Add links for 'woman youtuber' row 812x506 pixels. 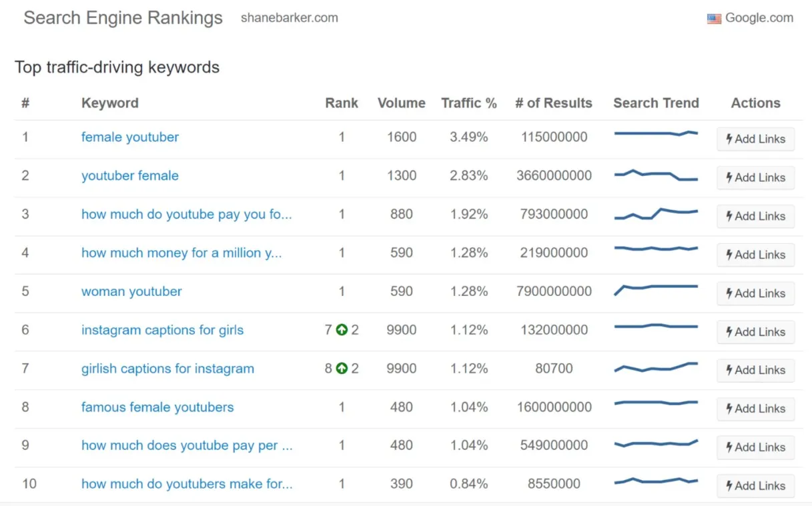pyautogui.click(x=755, y=293)
